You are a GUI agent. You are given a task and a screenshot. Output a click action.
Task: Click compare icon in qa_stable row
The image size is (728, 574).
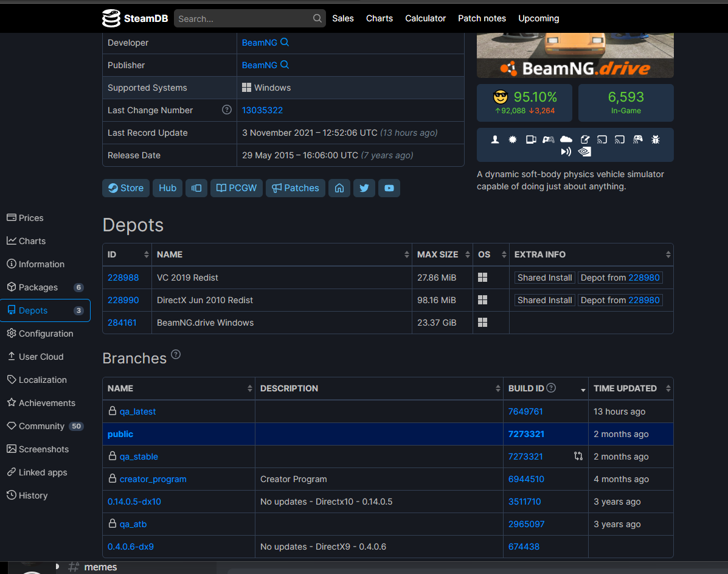coord(578,456)
